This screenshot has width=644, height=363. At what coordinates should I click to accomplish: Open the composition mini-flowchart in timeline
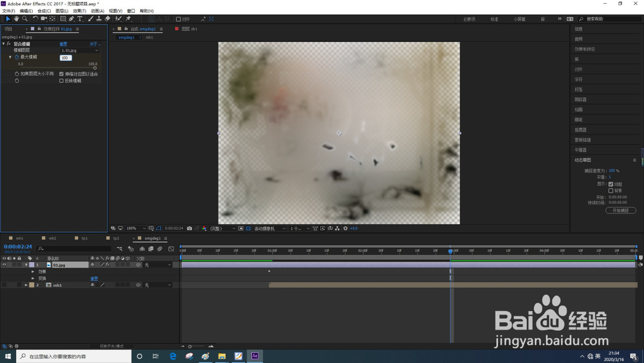(x=120, y=249)
